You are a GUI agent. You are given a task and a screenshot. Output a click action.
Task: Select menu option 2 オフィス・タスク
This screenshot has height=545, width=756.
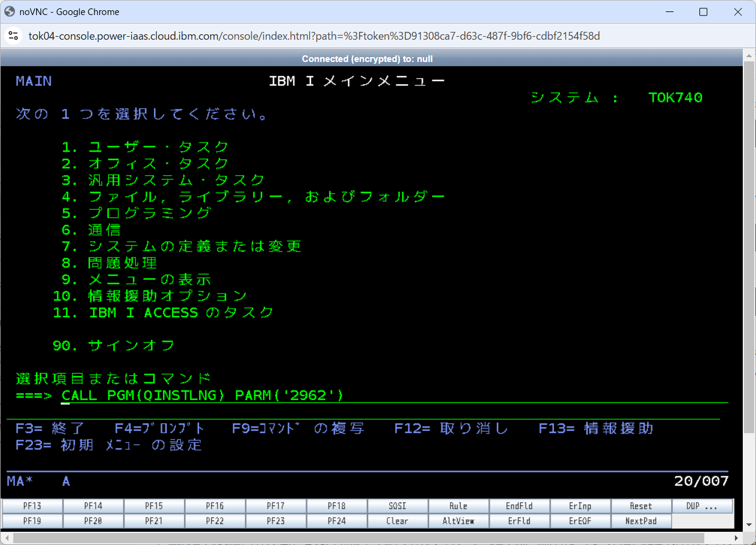pos(145,164)
